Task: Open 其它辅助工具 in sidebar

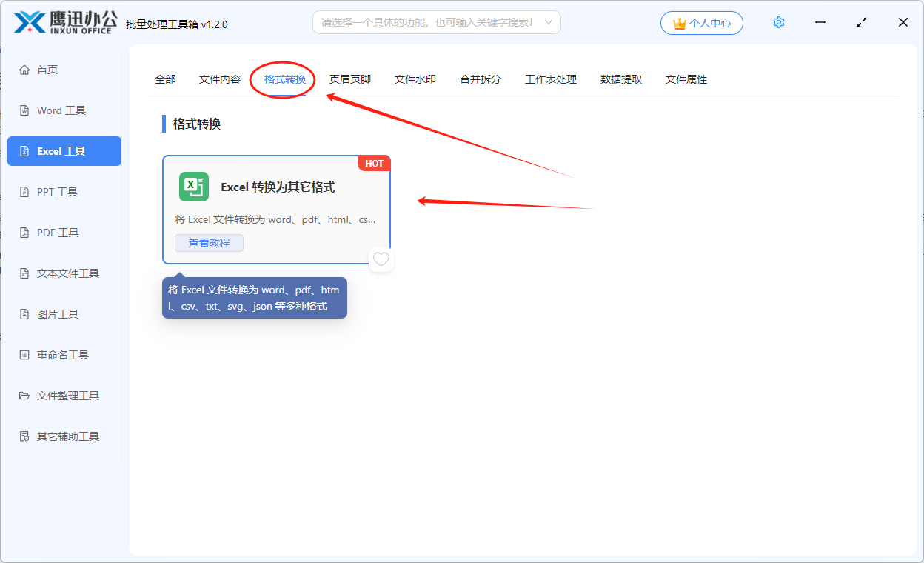Action: point(64,436)
